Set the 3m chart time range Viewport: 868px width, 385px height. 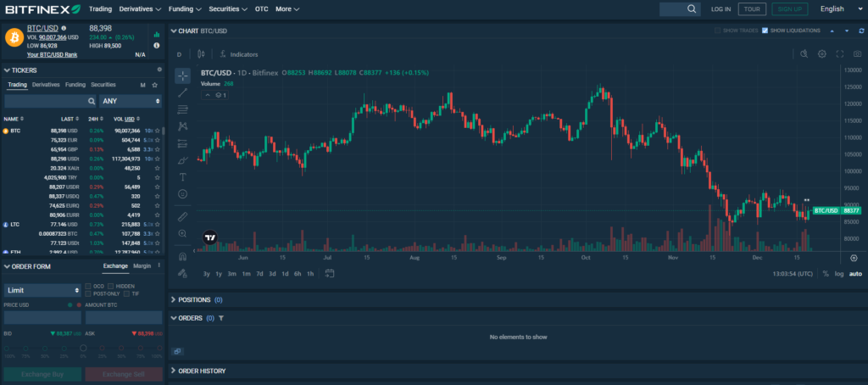pos(232,274)
